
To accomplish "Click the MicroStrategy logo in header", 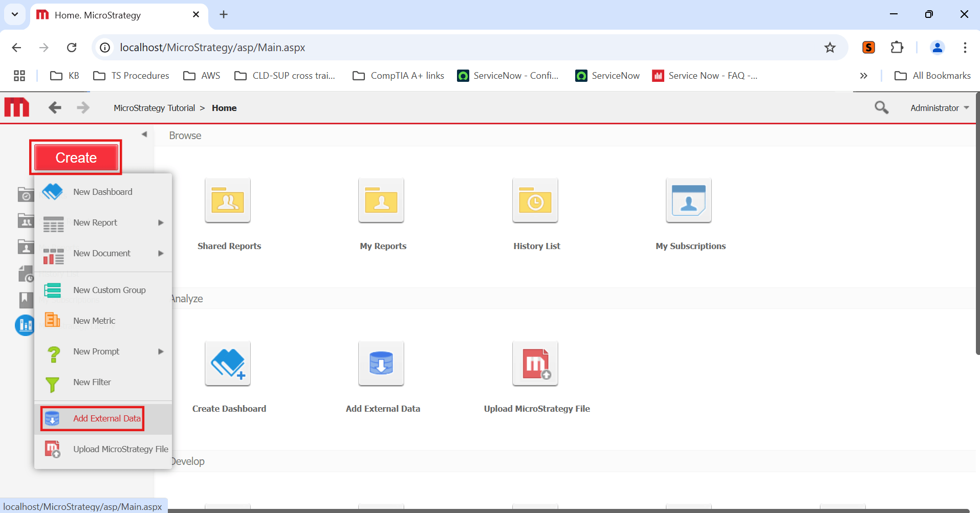I will [17, 107].
